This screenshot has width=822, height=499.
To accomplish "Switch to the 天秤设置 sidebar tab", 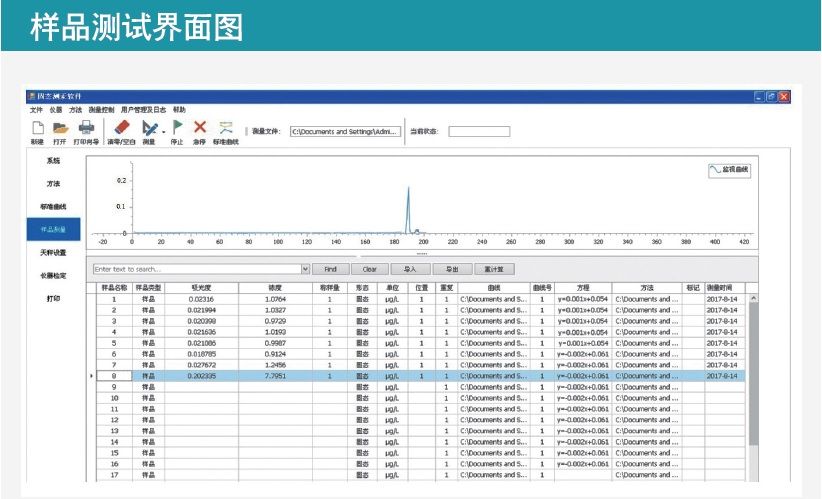I will [x=53, y=253].
